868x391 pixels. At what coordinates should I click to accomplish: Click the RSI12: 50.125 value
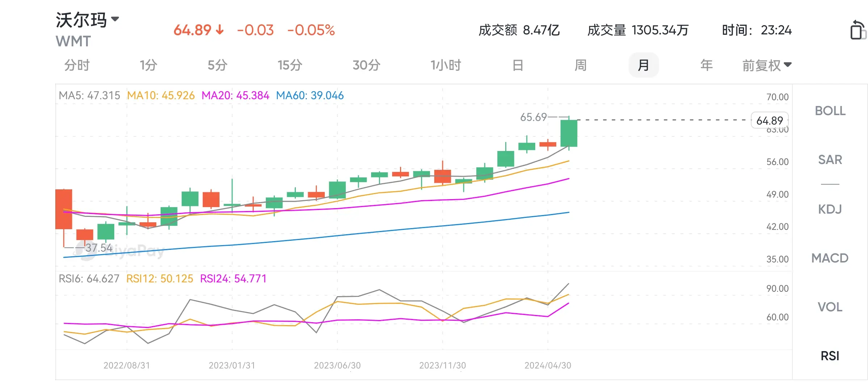(x=160, y=279)
